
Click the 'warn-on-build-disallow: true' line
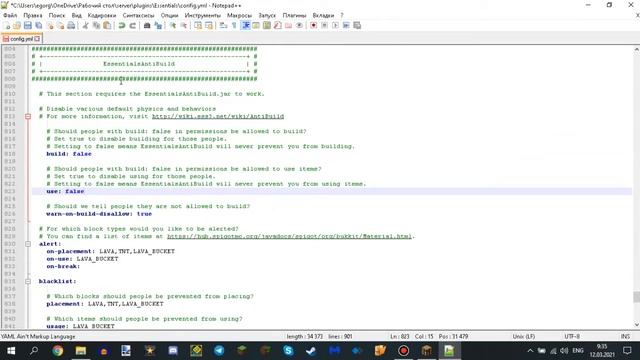pos(99,214)
